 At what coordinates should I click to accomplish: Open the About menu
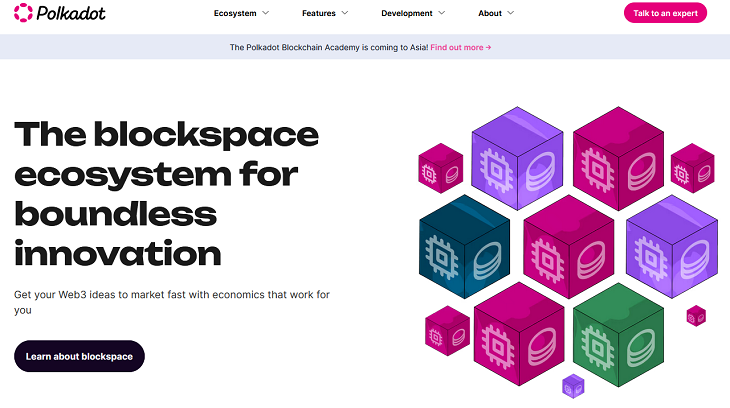point(490,13)
